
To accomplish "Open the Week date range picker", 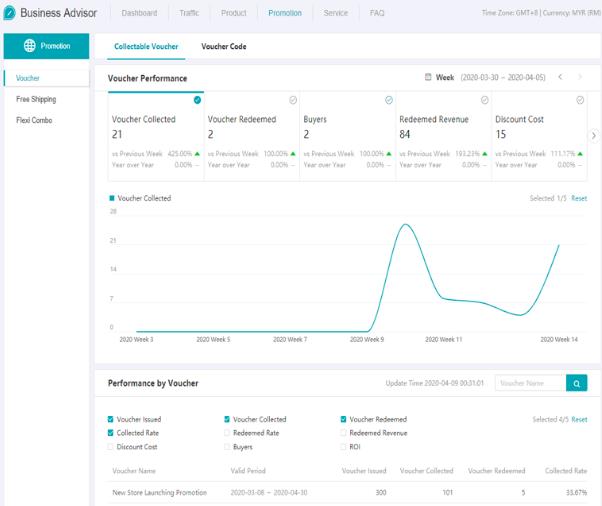I will coord(488,77).
